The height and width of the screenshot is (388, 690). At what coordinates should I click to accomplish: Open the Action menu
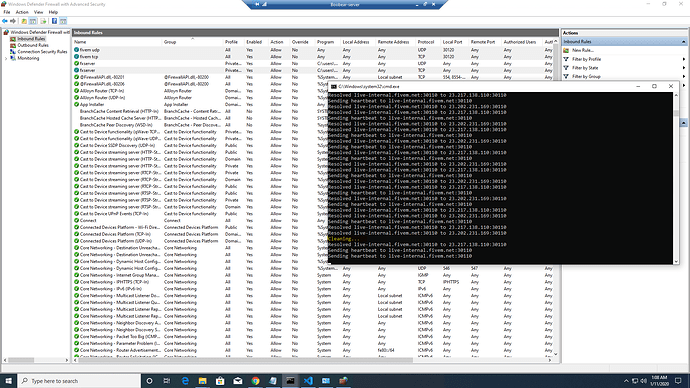22,12
